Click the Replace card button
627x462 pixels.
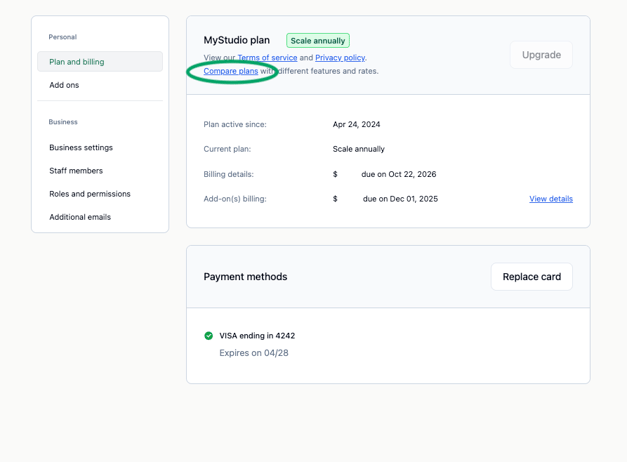click(531, 277)
